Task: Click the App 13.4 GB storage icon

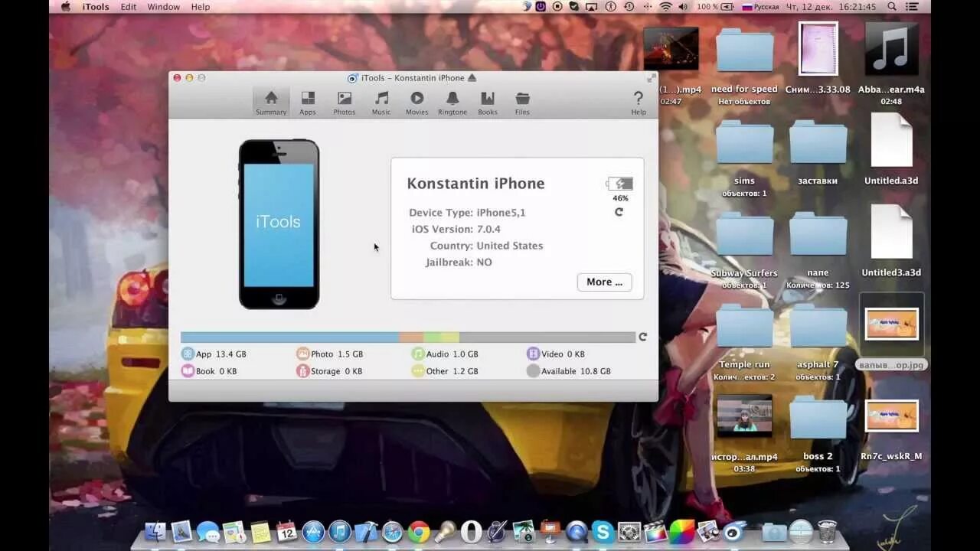Action: click(x=188, y=354)
